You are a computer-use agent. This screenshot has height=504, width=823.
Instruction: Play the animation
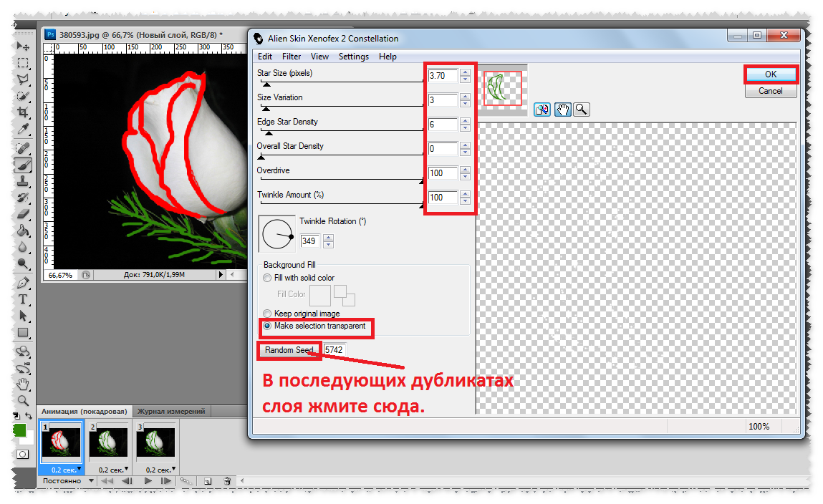148,481
